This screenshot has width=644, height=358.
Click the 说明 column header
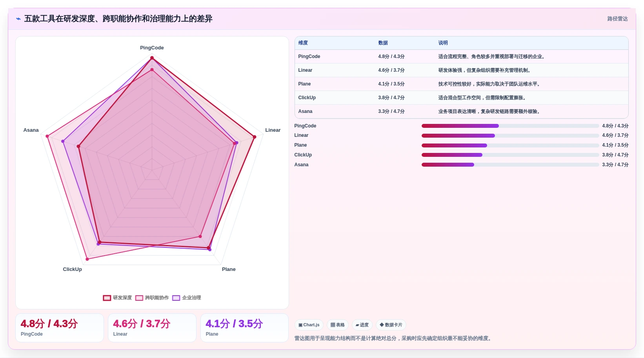coord(443,43)
